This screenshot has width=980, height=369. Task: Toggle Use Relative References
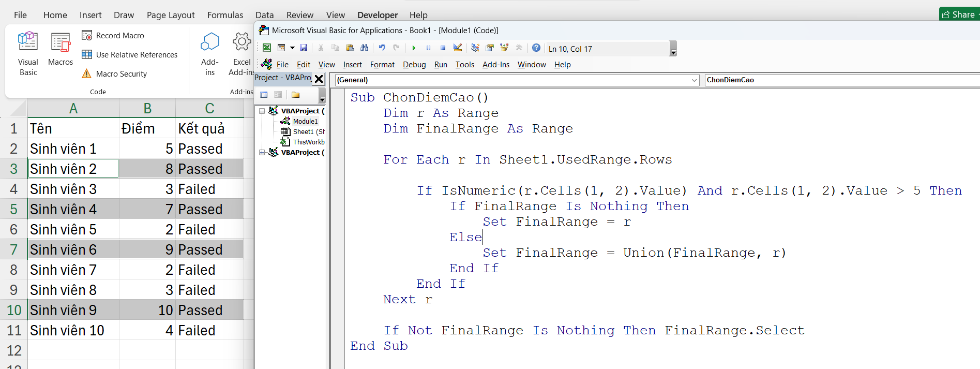click(129, 55)
